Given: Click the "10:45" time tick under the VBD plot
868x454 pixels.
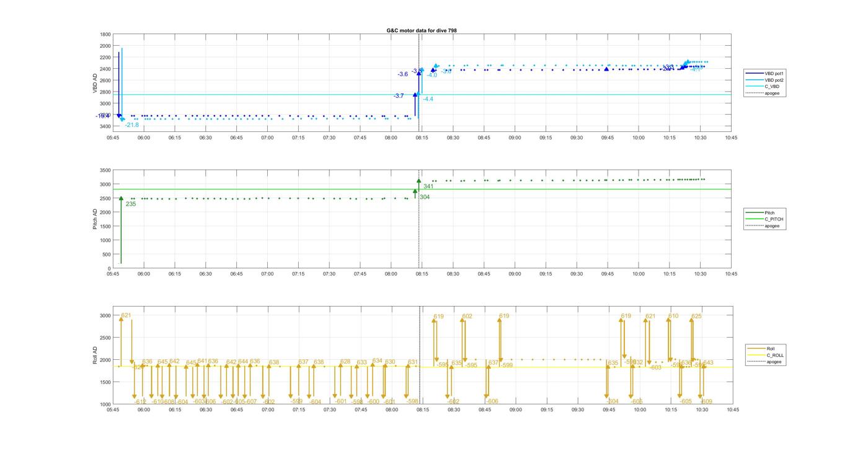Looking at the screenshot, I should [732, 138].
